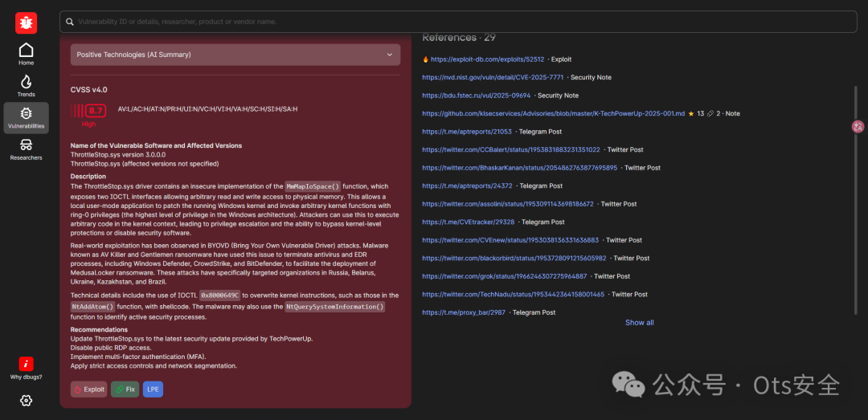The image size is (868, 420).
Task: Open the twitter grok status link
Action: 504,276
